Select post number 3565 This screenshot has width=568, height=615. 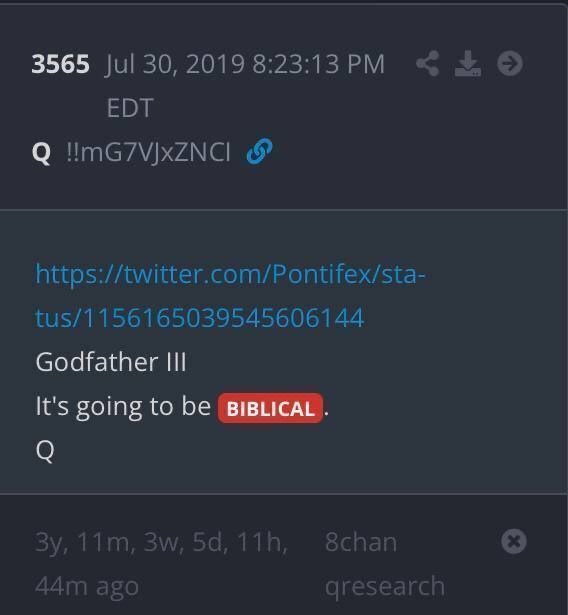coord(60,64)
